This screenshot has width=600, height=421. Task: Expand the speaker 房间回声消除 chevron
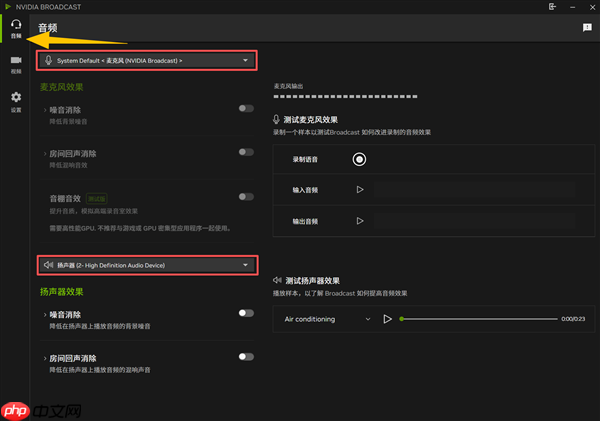pos(42,357)
